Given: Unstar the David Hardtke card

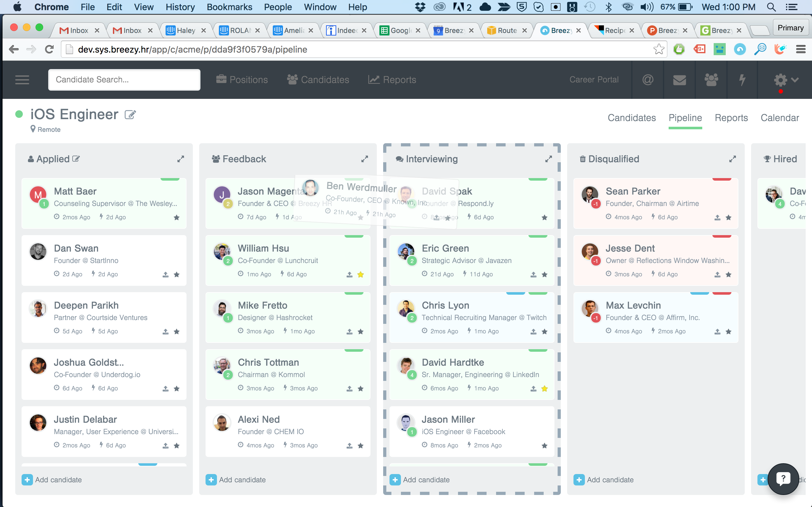Looking at the screenshot, I should click(x=544, y=388).
